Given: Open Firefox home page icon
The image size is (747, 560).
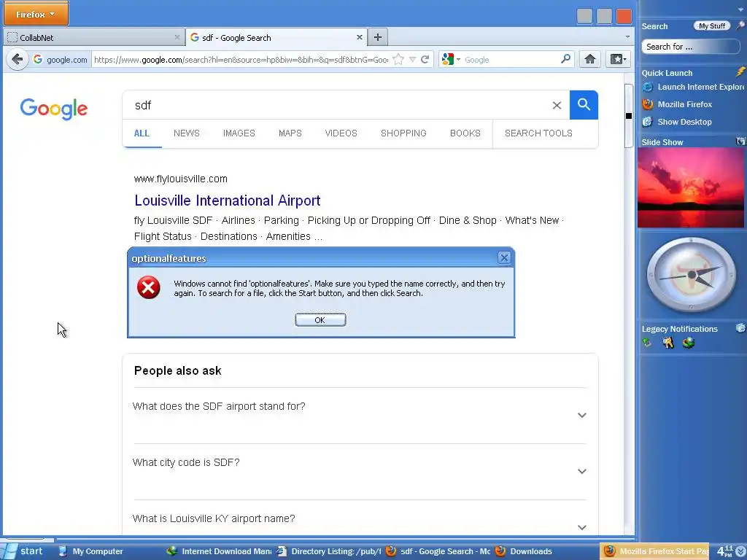Looking at the screenshot, I should pos(589,59).
